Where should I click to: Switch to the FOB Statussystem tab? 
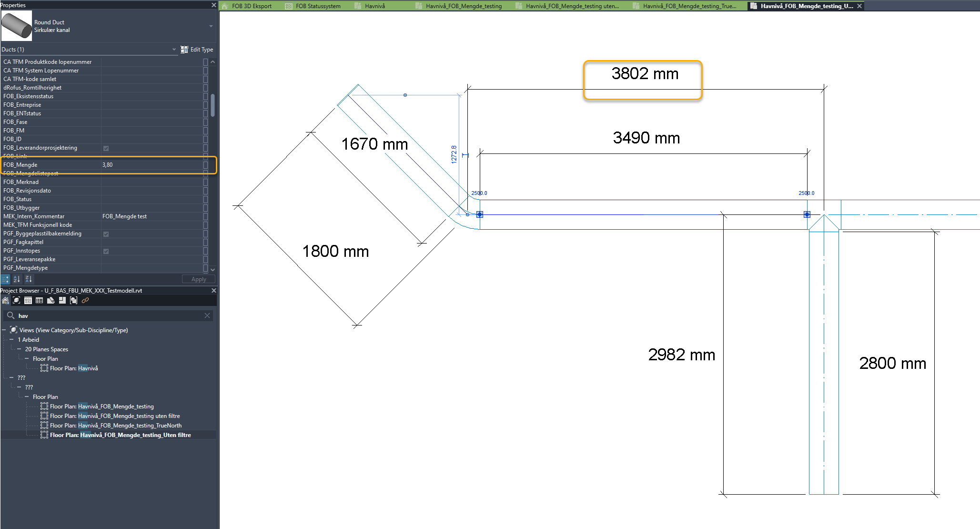click(318, 6)
